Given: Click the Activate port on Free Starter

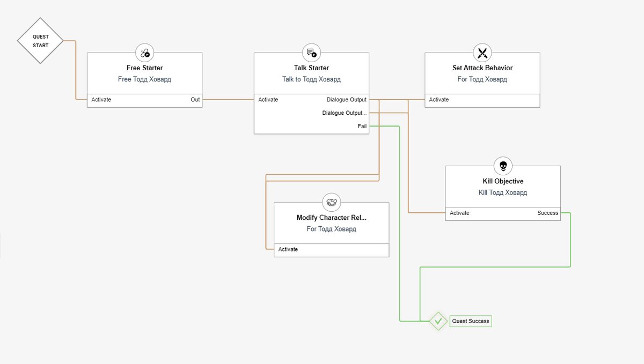Looking at the screenshot, I should (101, 100).
